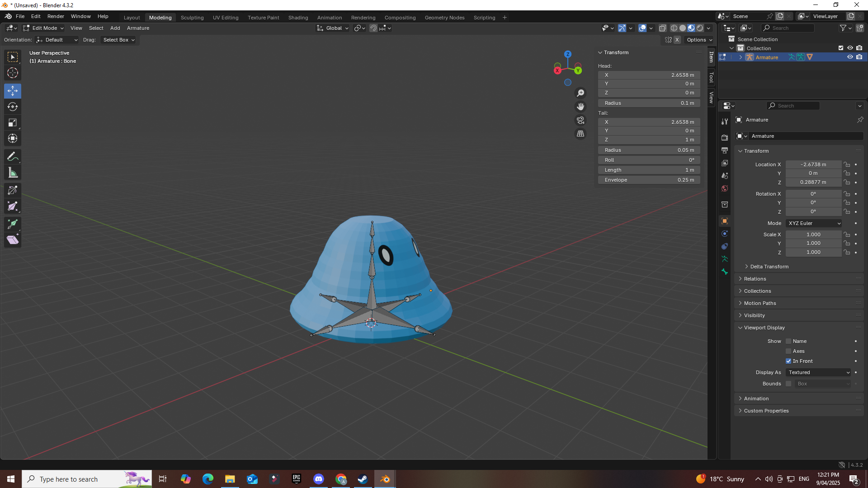Toggle X-axis mirror button
Screen dimensions: 868x488
pos(677,40)
